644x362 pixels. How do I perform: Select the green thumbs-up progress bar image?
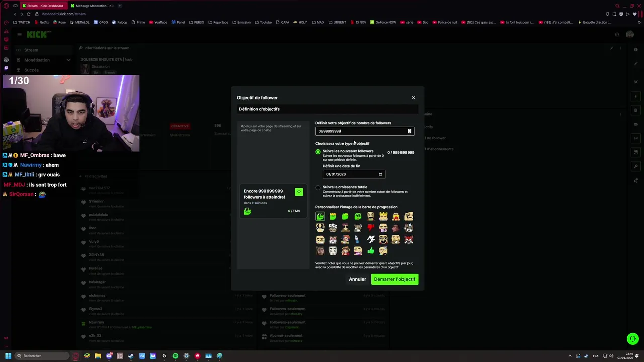[371, 251]
